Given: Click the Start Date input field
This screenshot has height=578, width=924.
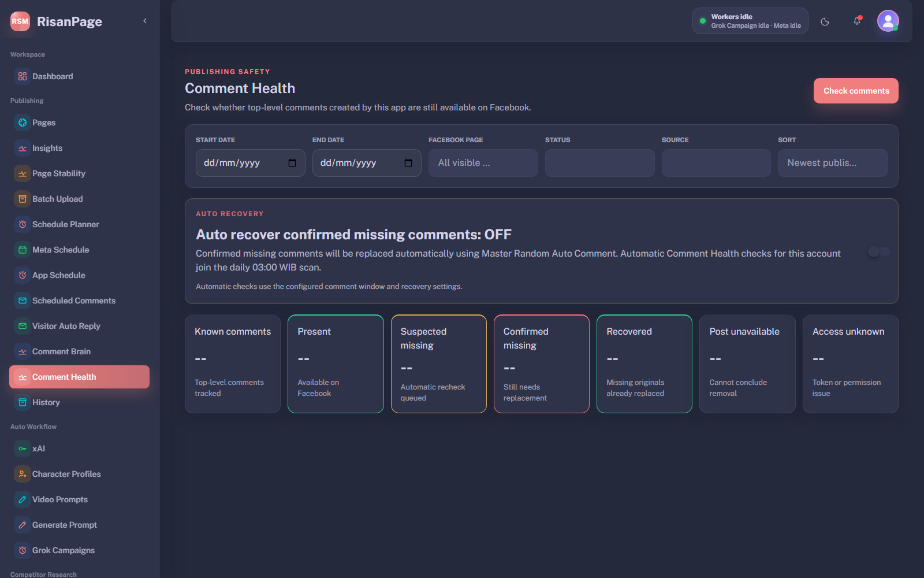Looking at the screenshot, I should click(251, 163).
